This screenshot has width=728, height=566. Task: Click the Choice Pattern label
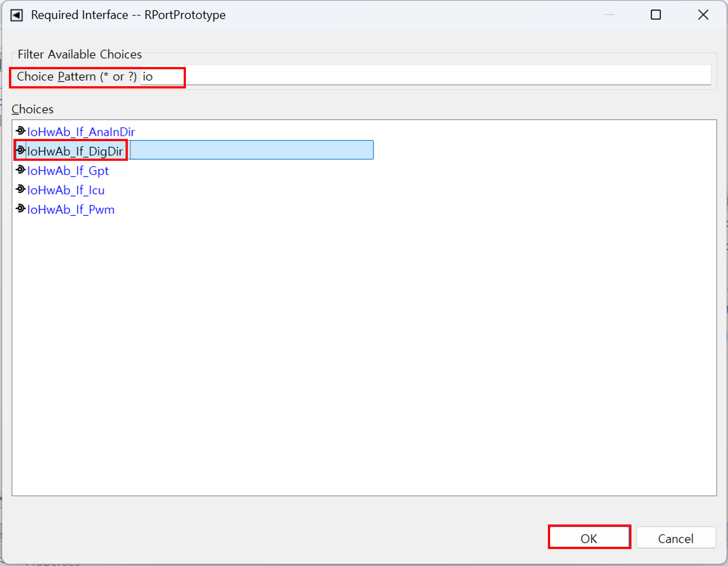point(76,77)
